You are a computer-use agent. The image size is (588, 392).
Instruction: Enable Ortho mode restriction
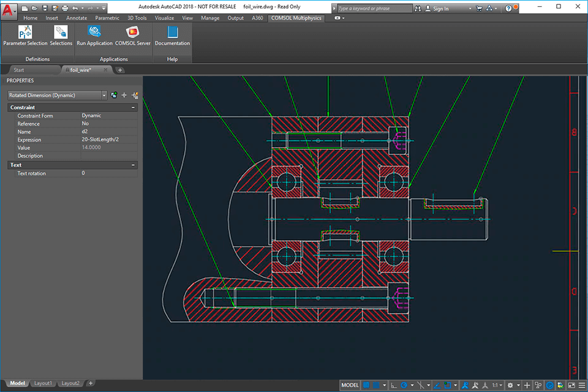pyautogui.click(x=393, y=385)
